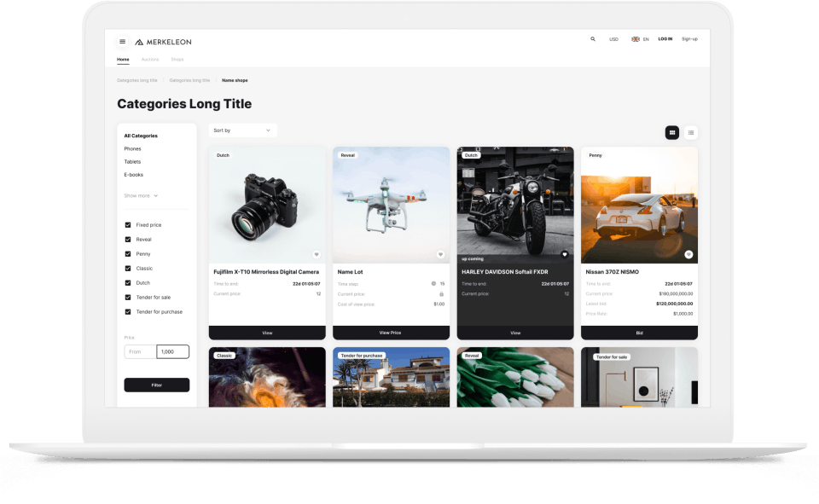The width and height of the screenshot is (819, 504).
Task: Click the UK flag language icon
Action: [635, 39]
